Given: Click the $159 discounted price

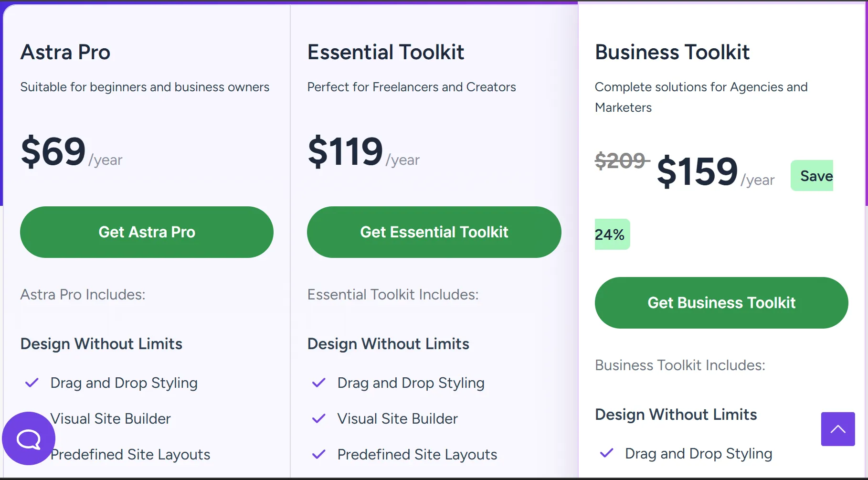Looking at the screenshot, I should tap(697, 172).
